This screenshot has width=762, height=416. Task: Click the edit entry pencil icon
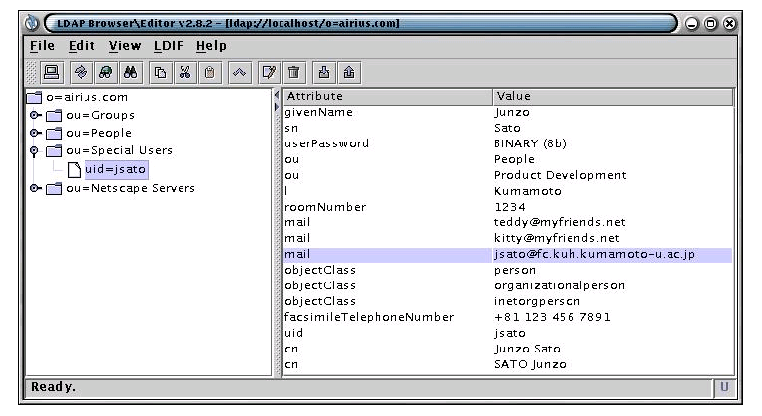coord(269,73)
